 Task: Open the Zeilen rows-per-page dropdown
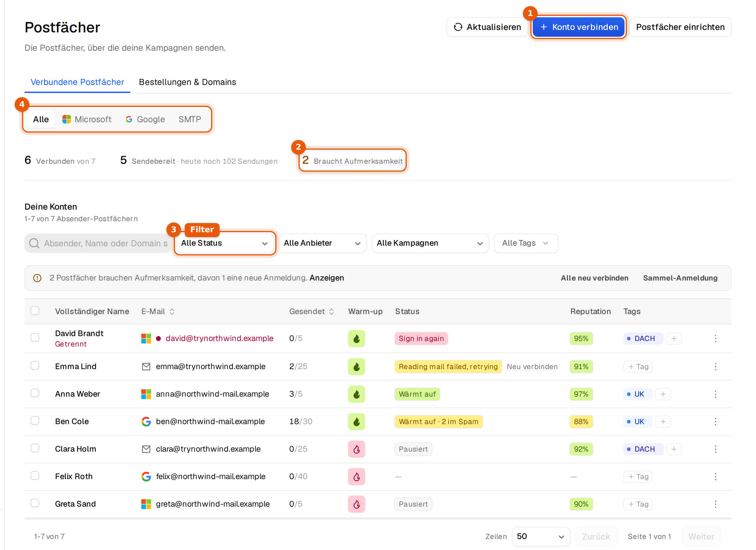[541, 536]
